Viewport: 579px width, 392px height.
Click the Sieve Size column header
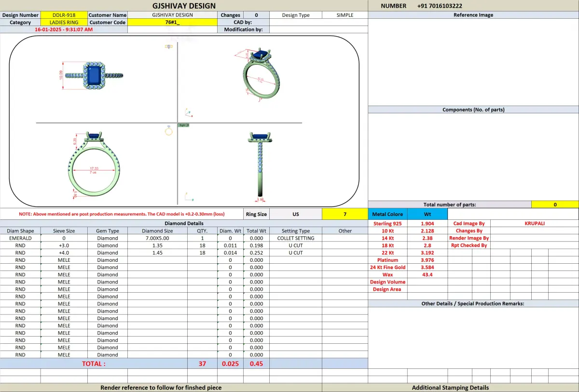(64, 231)
